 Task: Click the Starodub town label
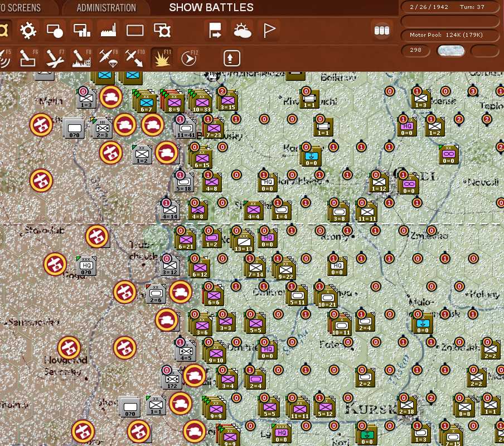tap(45, 230)
